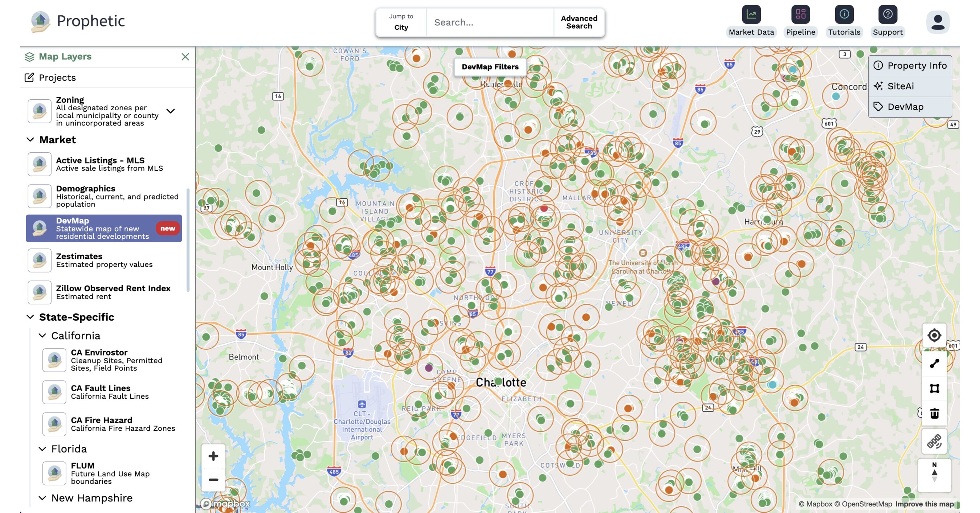Open the © Mapbox attribution link
980x513 pixels.
coord(815,504)
